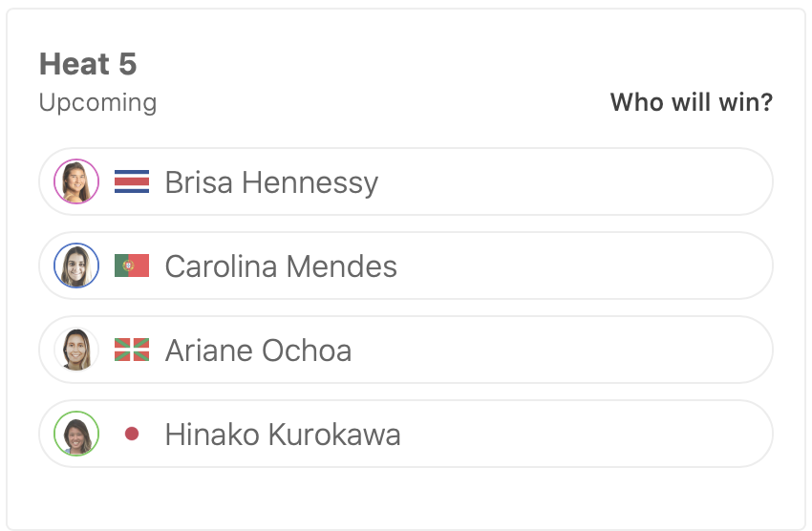
Task: Click the Carolina Mendes name text
Action: (x=281, y=265)
